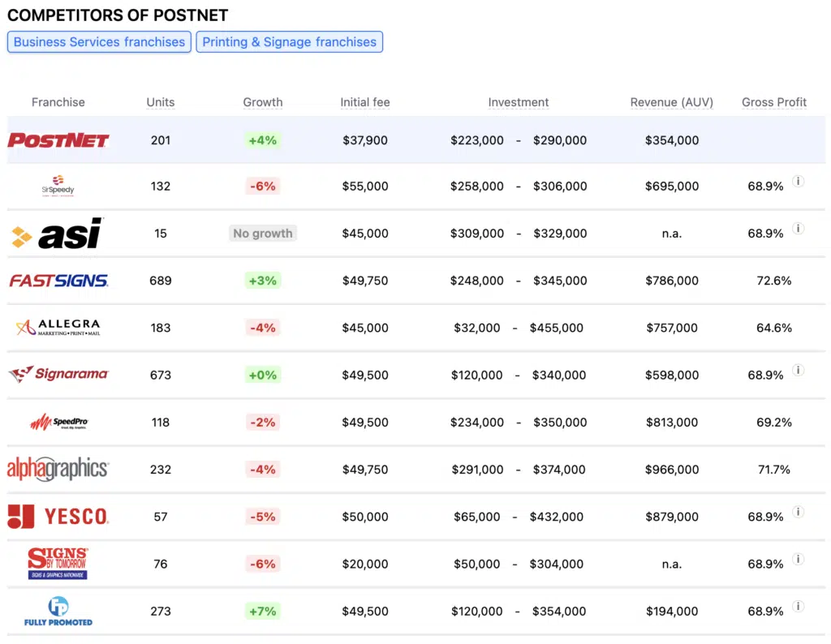The height and width of the screenshot is (644, 831).
Task: Click the Signs By Tomorrow logo
Action: tap(58, 563)
